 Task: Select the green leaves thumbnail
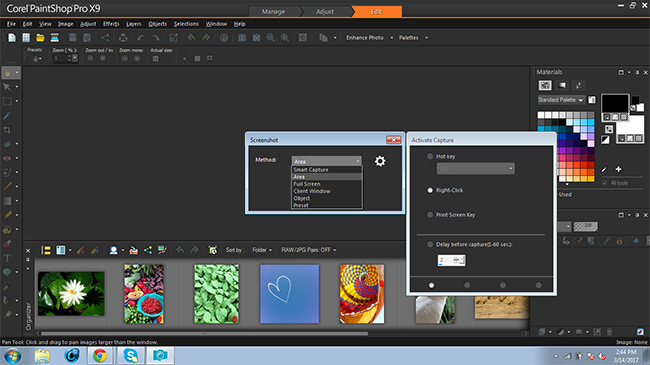click(216, 294)
